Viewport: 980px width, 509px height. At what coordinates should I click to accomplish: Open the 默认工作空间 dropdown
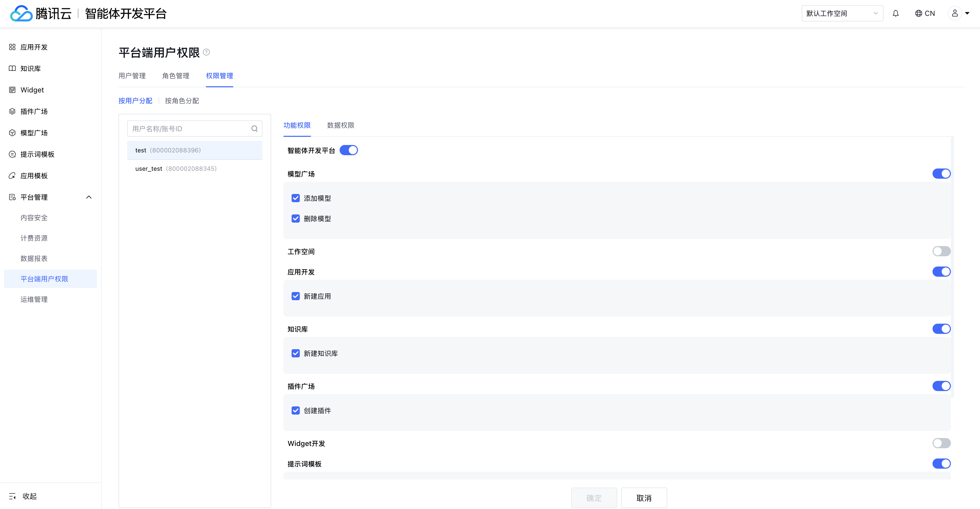point(842,14)
